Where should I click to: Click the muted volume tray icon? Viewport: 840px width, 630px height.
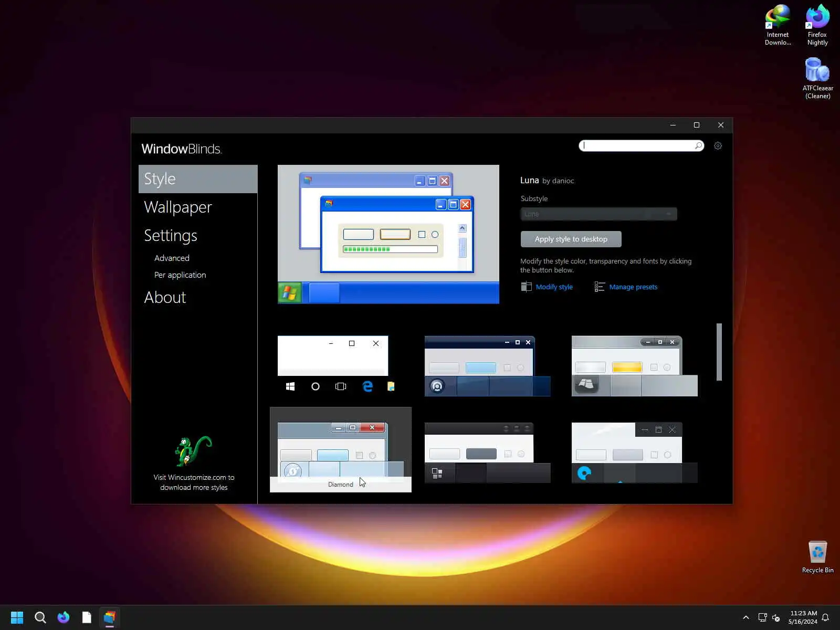tap(776, 617)
